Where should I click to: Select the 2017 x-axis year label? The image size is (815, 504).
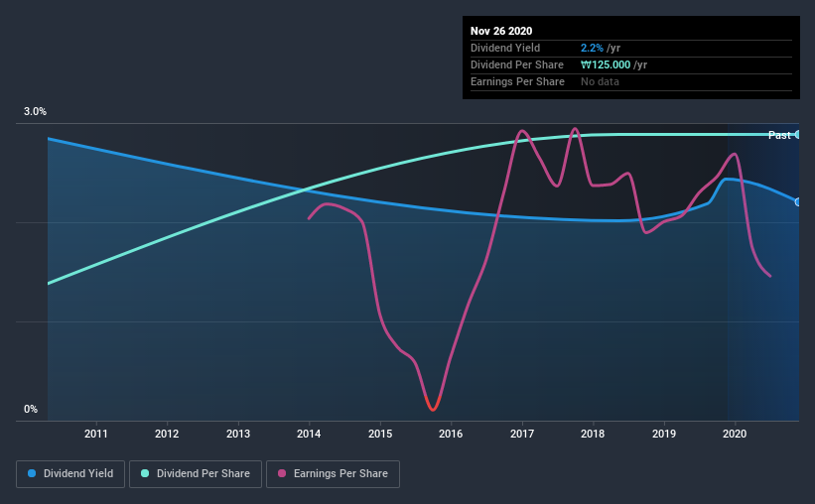click(522, 434)
